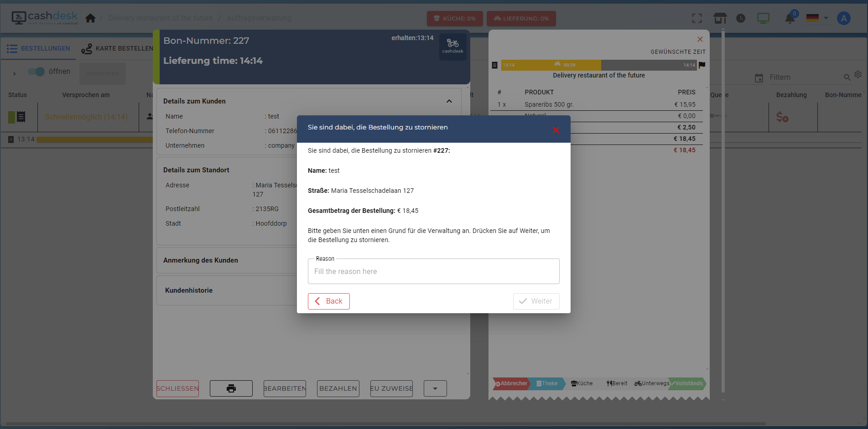Click the calendar icon beside Filtern
Image resolution: width=868 pixels, height=429 pixels.
(759, 78)
